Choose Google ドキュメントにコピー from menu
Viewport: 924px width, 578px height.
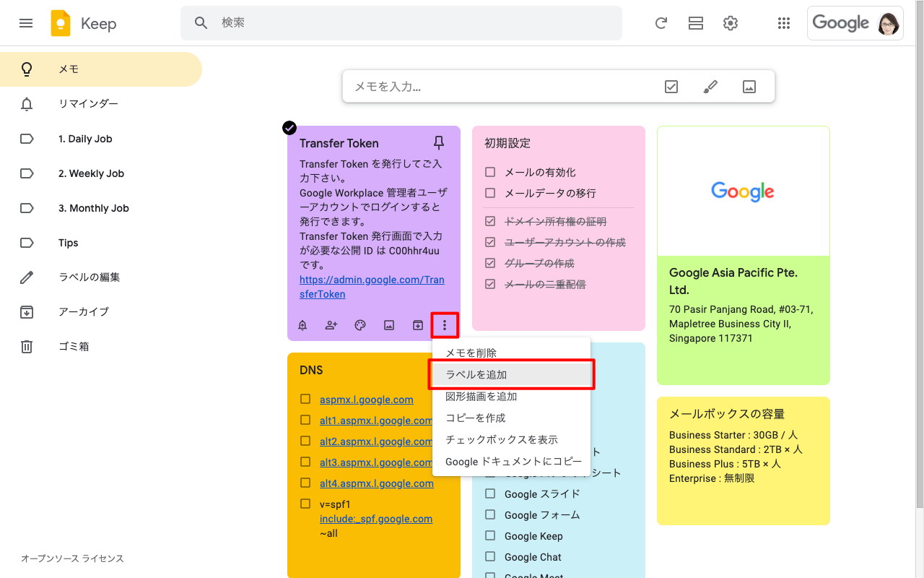[x=511, y=461]
